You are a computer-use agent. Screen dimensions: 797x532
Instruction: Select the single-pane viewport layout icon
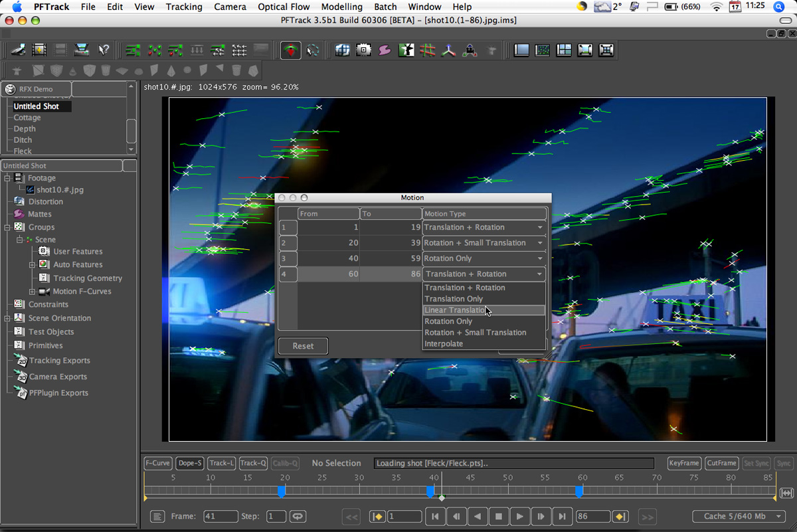521,50
